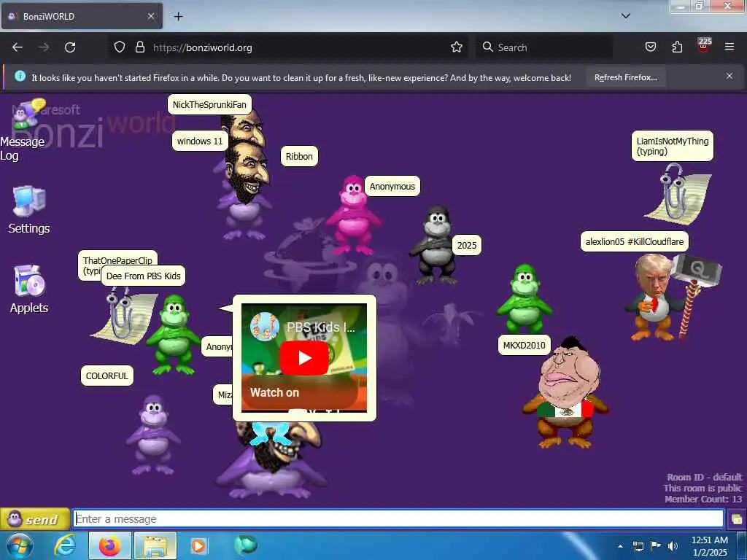Screen dimensions: 747x560
Task: Click the small purple Bonzi under COLORFUL
Action: (153, 435)
